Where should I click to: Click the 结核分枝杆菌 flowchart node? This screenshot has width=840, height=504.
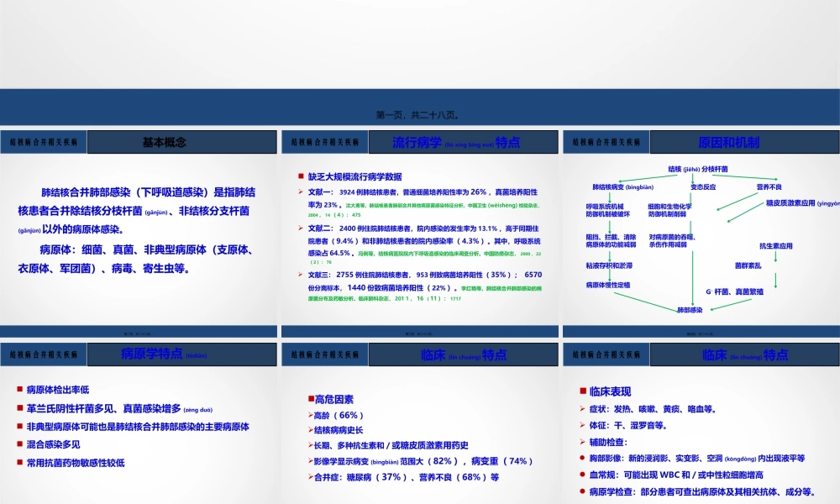click(x=698, y=168)
